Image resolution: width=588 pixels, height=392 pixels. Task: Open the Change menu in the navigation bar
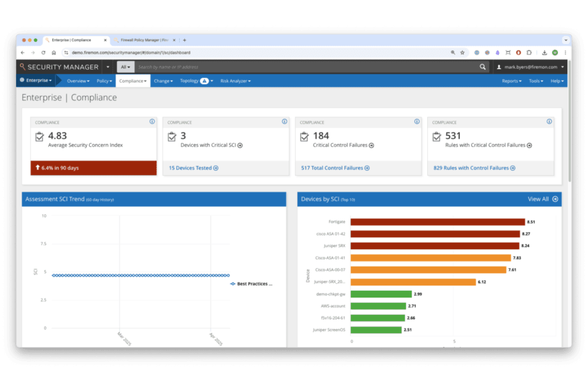[x=163, y=81]
